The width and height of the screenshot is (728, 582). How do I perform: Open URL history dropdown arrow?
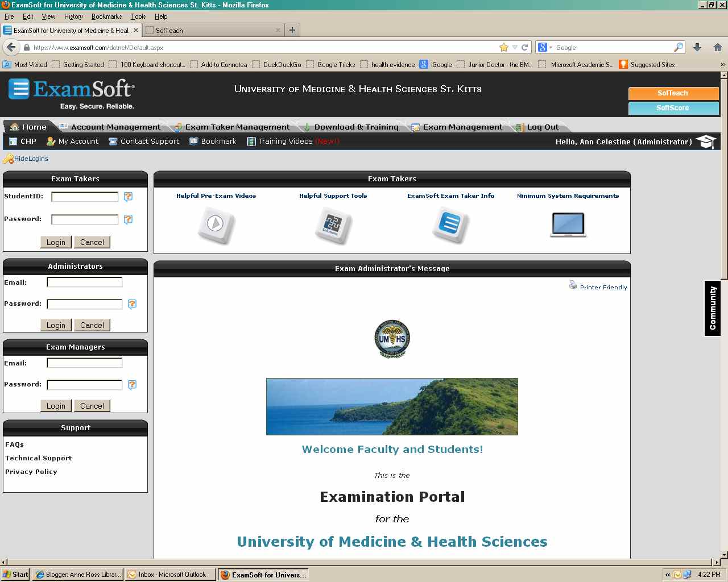click(x=515, y=47)
